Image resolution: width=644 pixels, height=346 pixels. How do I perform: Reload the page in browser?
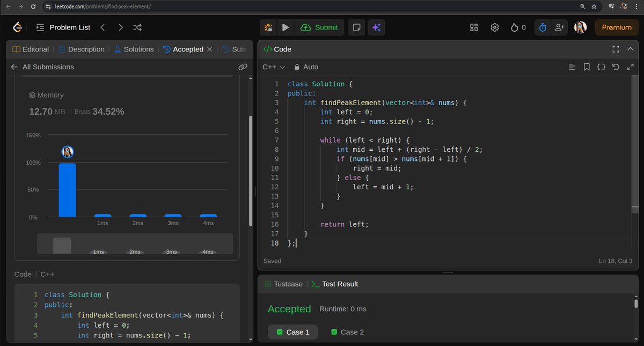pos(33,6)
